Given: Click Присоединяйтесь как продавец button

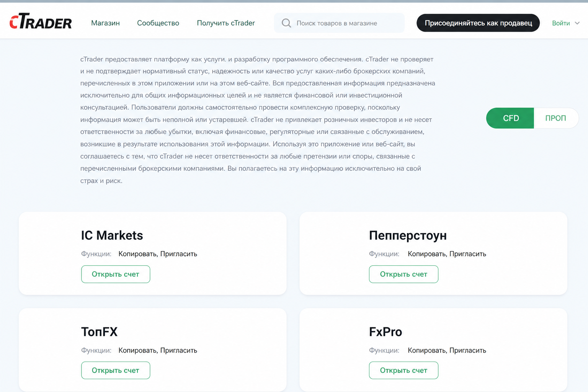Looking at the screenshot, I should pyautogui.click(x=478, y=23).
